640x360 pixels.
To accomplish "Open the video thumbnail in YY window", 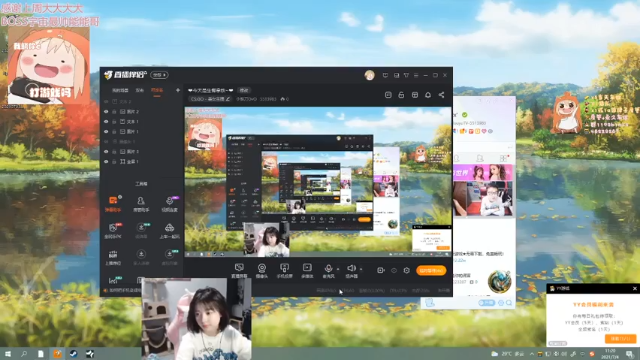I will 484,199.
